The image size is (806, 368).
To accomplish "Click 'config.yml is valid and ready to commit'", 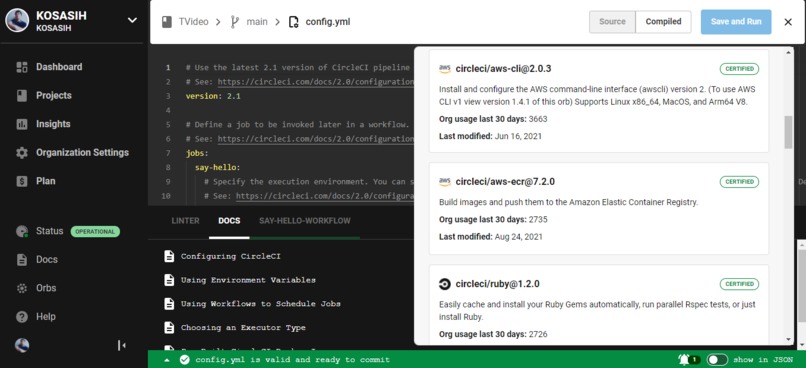I will 292,360.
